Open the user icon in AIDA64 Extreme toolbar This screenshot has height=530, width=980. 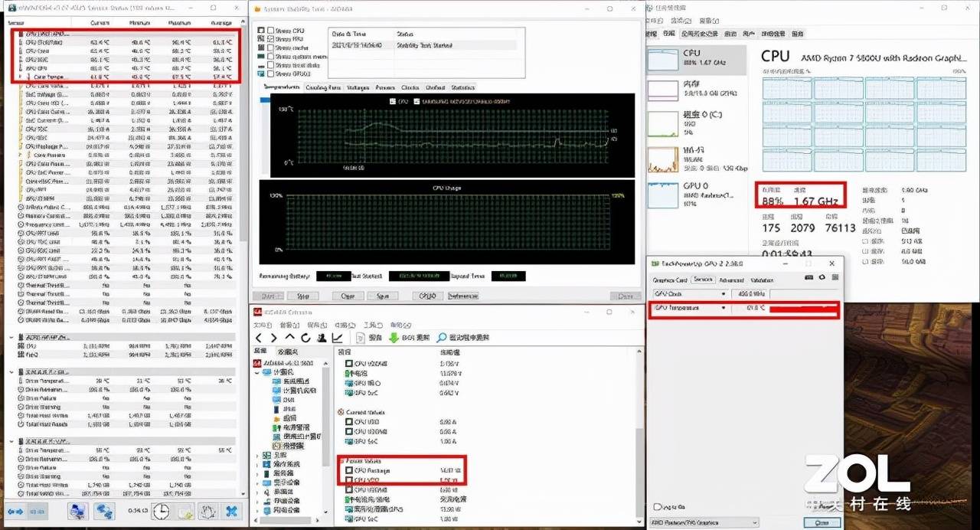coord(320,338)
